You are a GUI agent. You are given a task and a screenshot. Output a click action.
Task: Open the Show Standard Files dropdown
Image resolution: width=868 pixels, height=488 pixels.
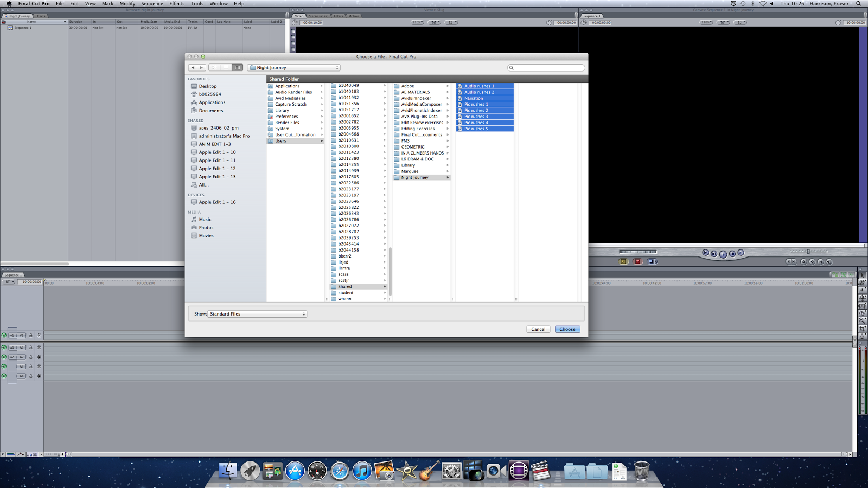click(x=257, y=314)
